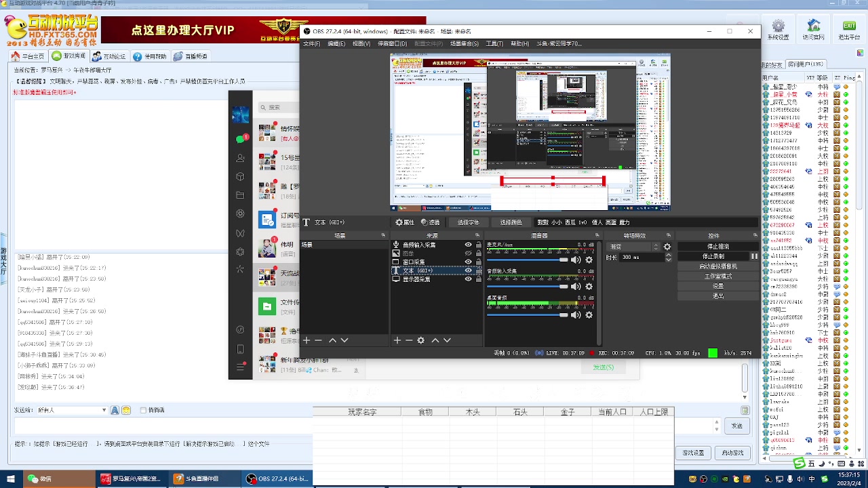Adjust the 音频输入采集 volume slider

tap(528, 286)
